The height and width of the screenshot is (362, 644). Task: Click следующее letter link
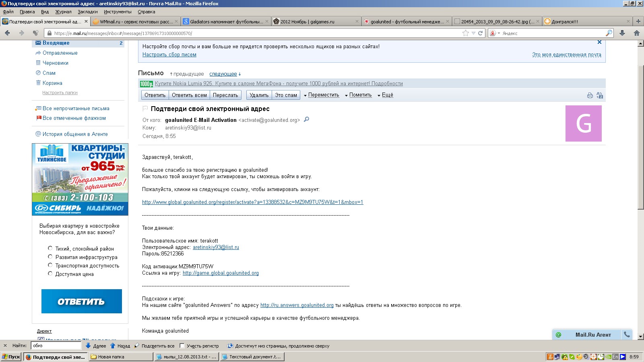pos(223,74)
